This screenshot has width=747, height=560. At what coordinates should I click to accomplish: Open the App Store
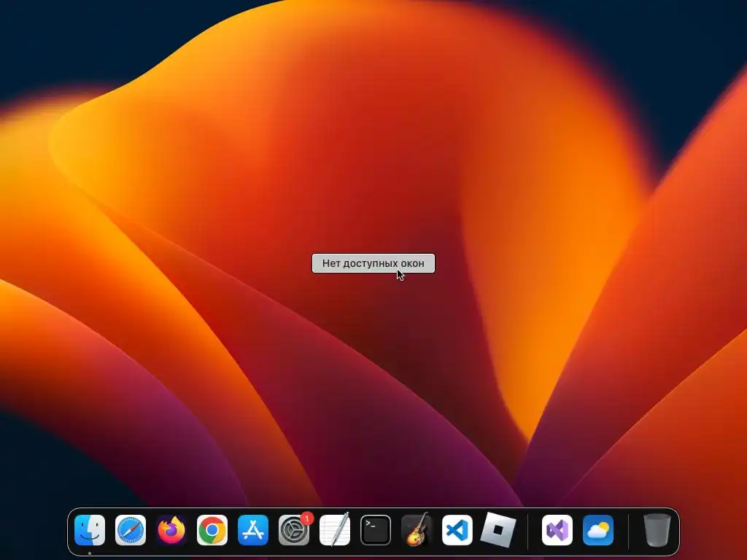click(253, 530)
